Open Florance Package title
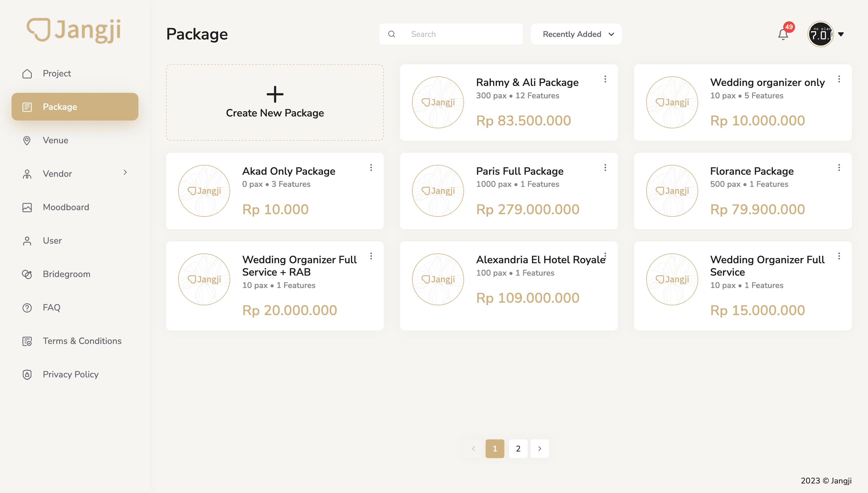This screenshot has height=493, width=868. tap(752, 171)
